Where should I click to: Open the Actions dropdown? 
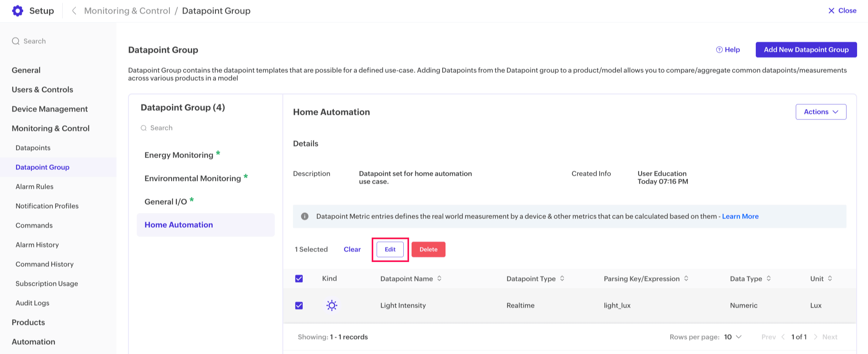tap(820, 112)
